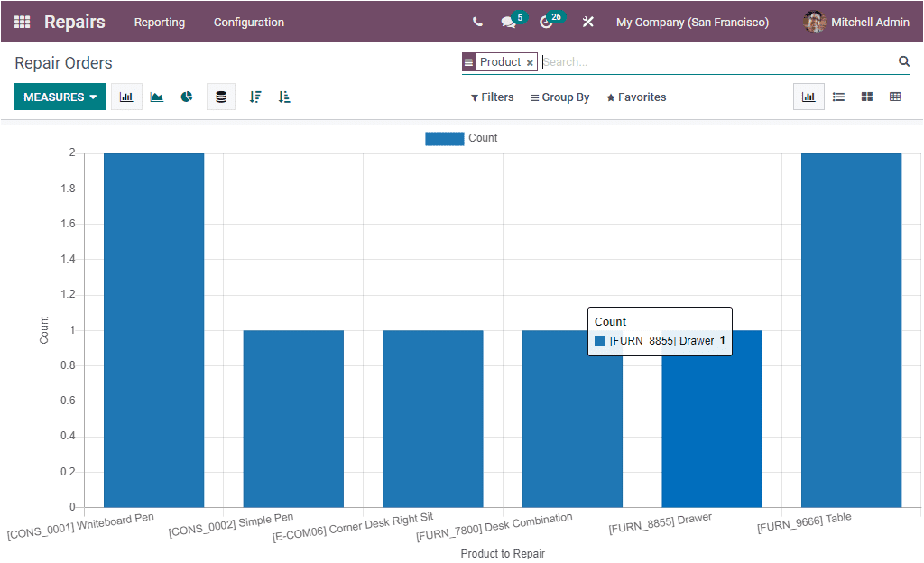Toggle descending sort on the chart
The image size is (924, 563).
pyautogui.click(x=254, y=97)
